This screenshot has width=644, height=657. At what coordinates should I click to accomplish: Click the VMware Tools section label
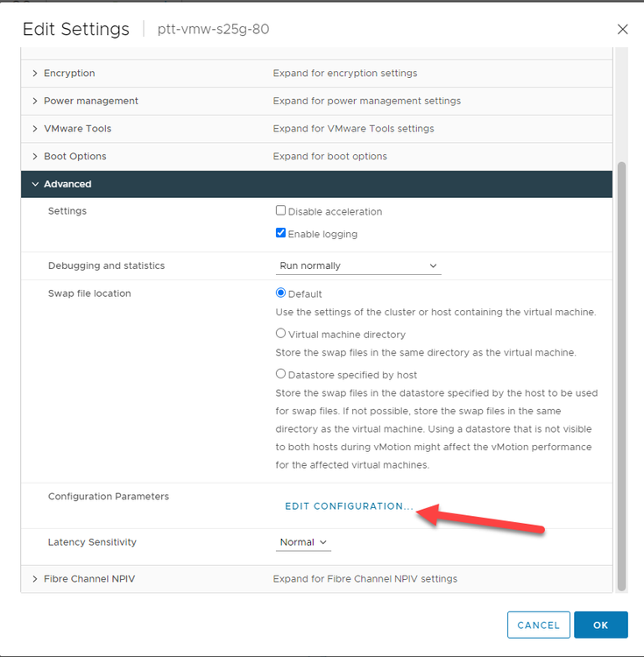coord(77,129)
